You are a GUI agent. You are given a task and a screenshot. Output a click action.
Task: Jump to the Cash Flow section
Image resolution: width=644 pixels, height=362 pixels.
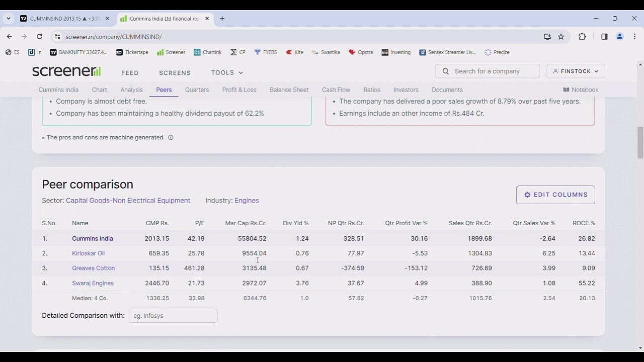coord(336,89)
